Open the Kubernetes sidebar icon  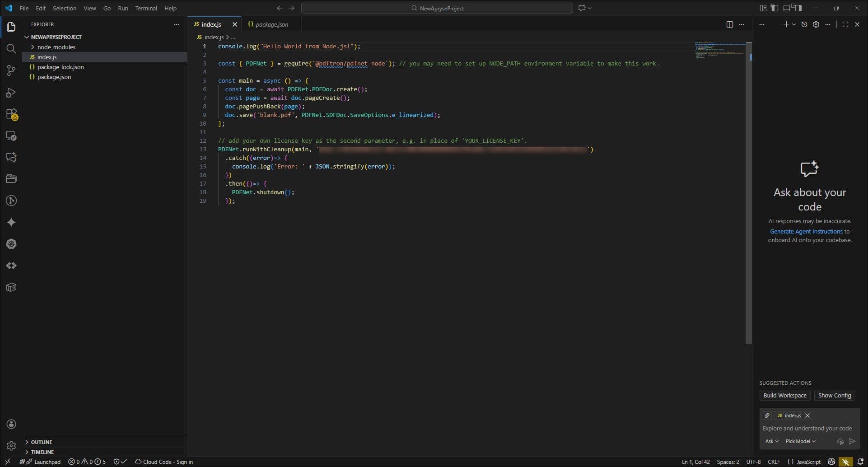[11, 244]
